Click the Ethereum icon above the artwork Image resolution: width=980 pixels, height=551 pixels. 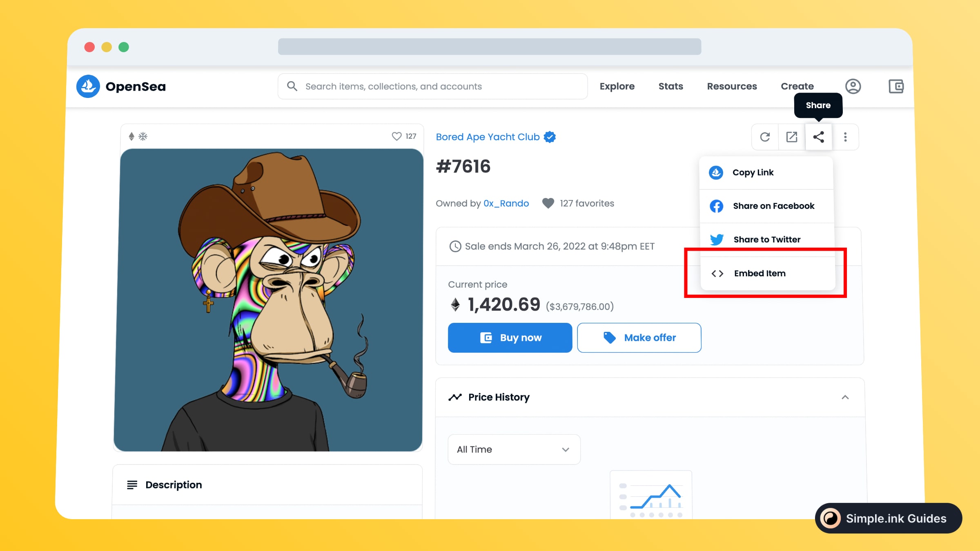[131, 136]
